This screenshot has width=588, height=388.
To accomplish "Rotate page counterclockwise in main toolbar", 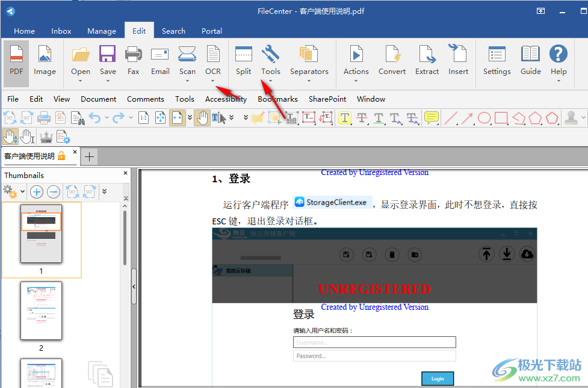I will point(10,118).
